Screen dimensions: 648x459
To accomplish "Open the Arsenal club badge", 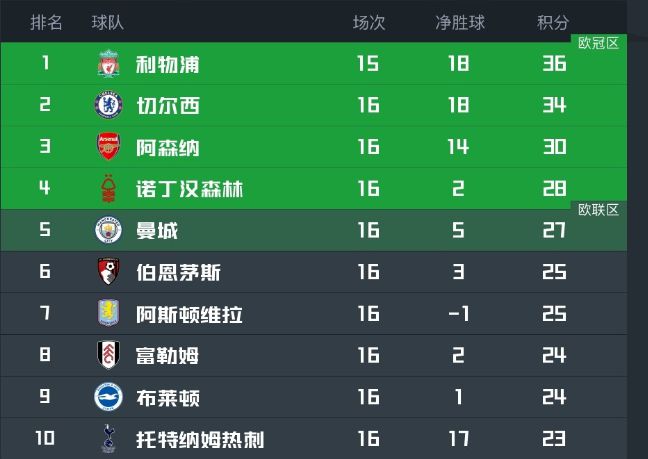I will point(109,146).
